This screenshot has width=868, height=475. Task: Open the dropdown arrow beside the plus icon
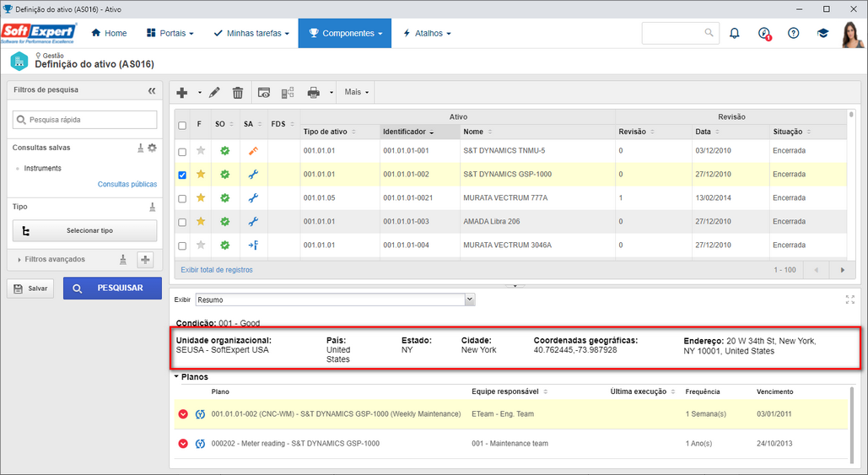pos(199,93)
